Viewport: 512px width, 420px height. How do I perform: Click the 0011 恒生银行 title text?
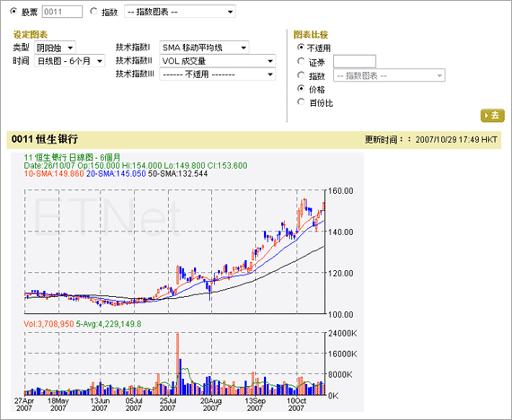coord(45,139)
